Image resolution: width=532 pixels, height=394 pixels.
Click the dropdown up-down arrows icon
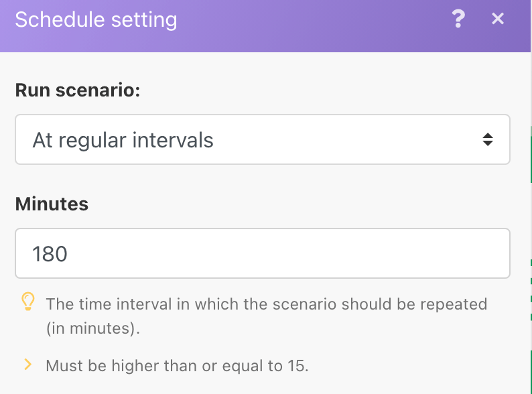pyautogui.click(x=488, y=140)
